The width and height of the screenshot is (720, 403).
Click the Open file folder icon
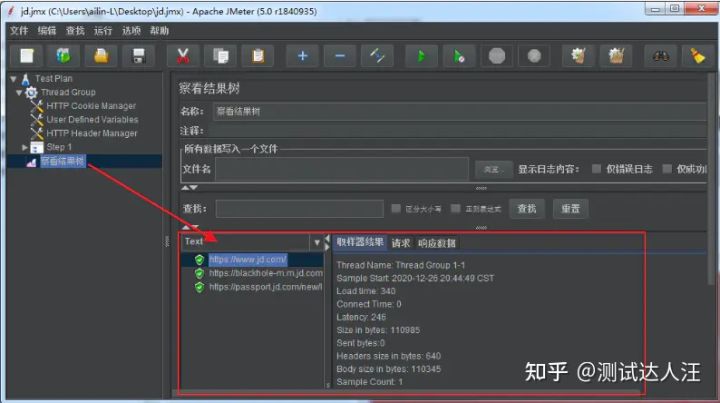[101, 56]
